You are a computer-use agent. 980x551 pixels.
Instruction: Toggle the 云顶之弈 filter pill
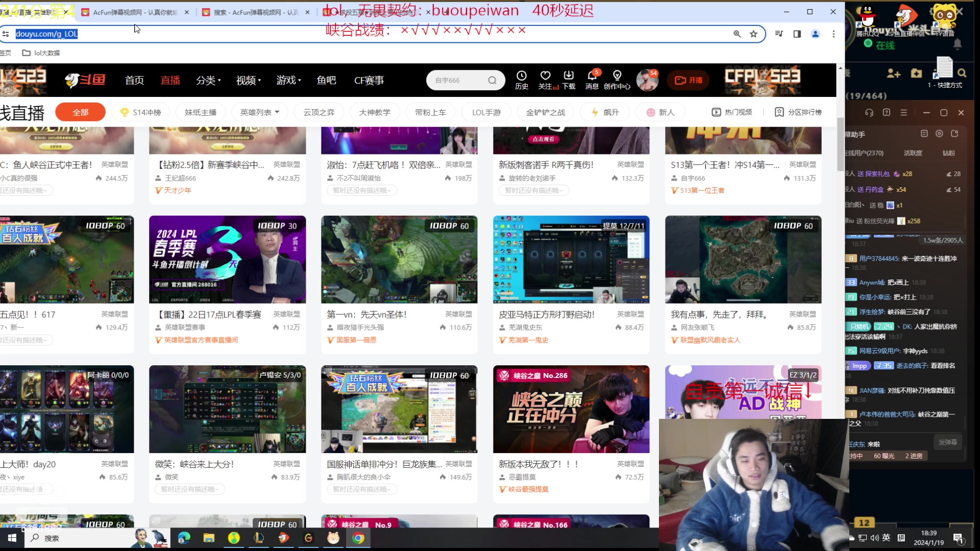[x=319, y=112]
